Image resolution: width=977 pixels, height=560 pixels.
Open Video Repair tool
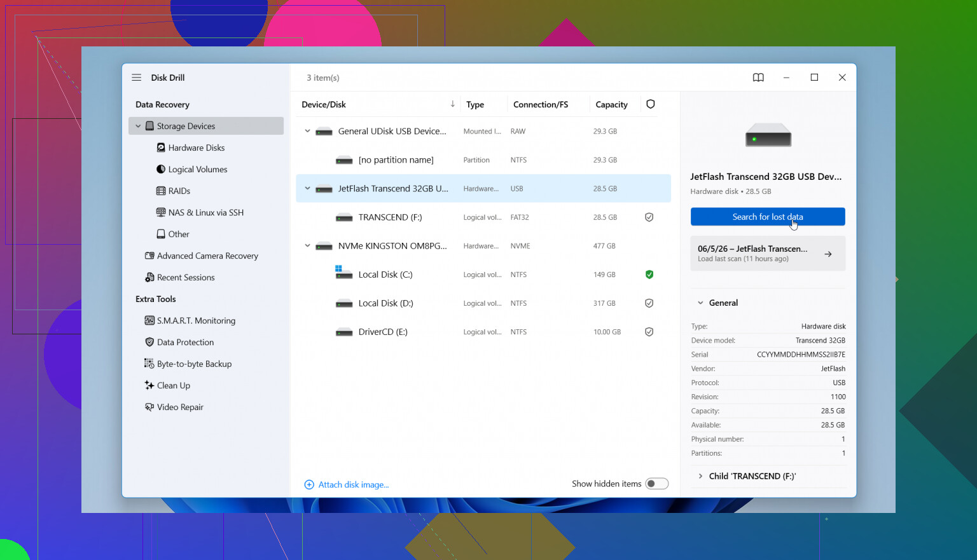point(180,407)
